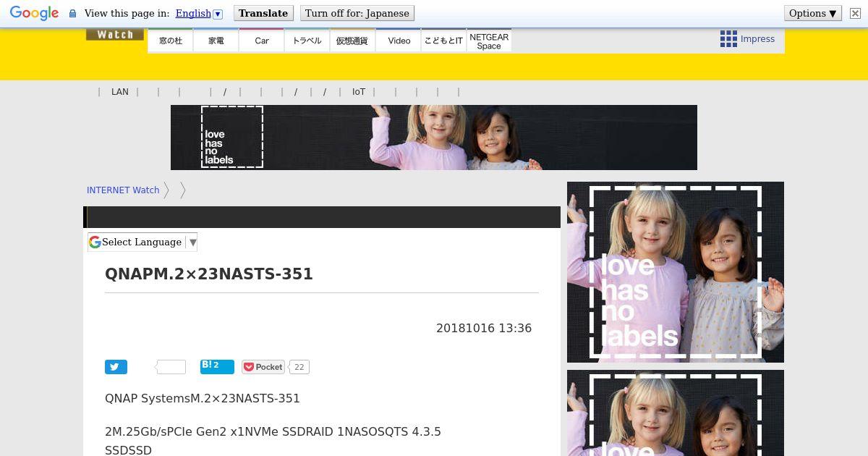This screenshot has height=456, width=868.
Task: Click the love has no labels top banner
Action: 434,138
